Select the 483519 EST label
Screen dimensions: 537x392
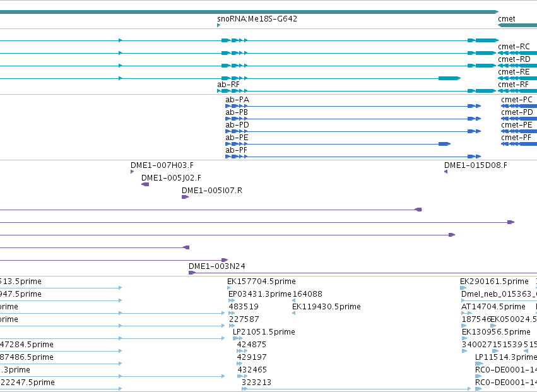tap(244, 307)
